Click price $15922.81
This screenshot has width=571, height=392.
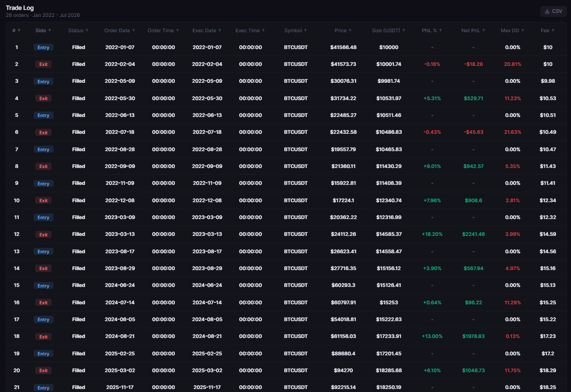point(343,183)
